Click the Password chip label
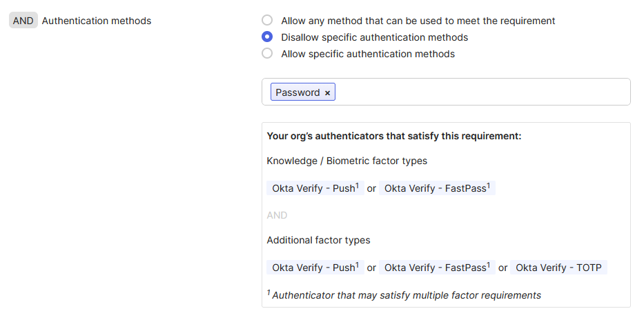The image size is (644, 320). click(297, 92)
